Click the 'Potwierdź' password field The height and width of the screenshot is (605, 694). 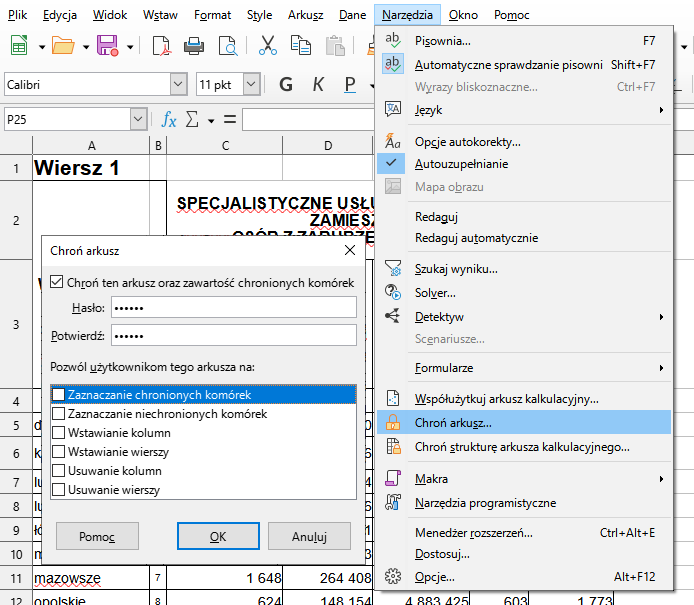pos(233,335)
